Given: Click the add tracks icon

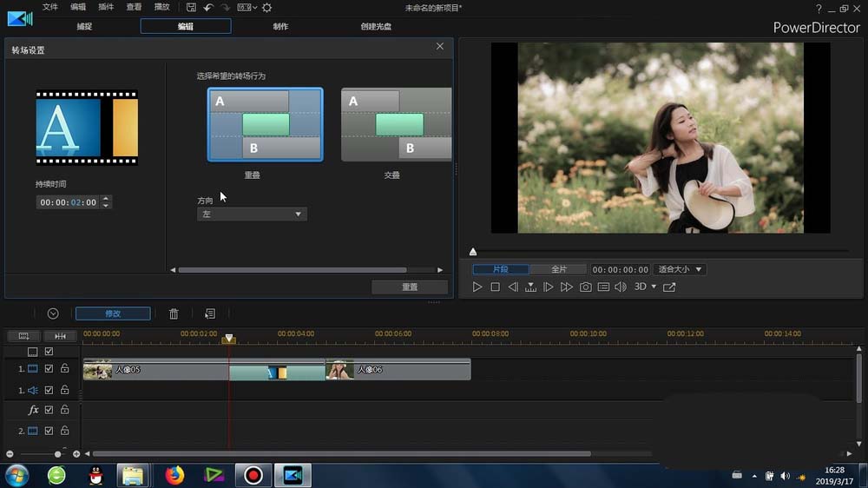Looking at the screenshot, I should (23, 336).
